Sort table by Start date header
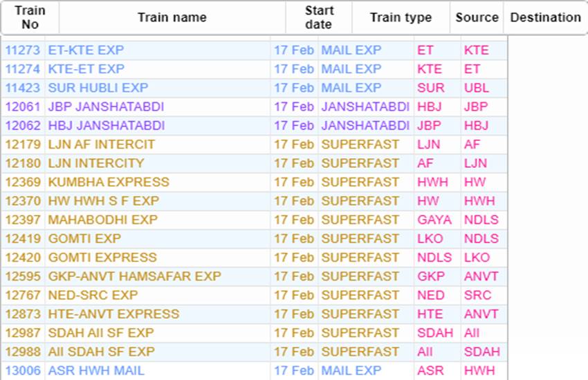Viewport: 588px width, 380px height. click(319, 17)
